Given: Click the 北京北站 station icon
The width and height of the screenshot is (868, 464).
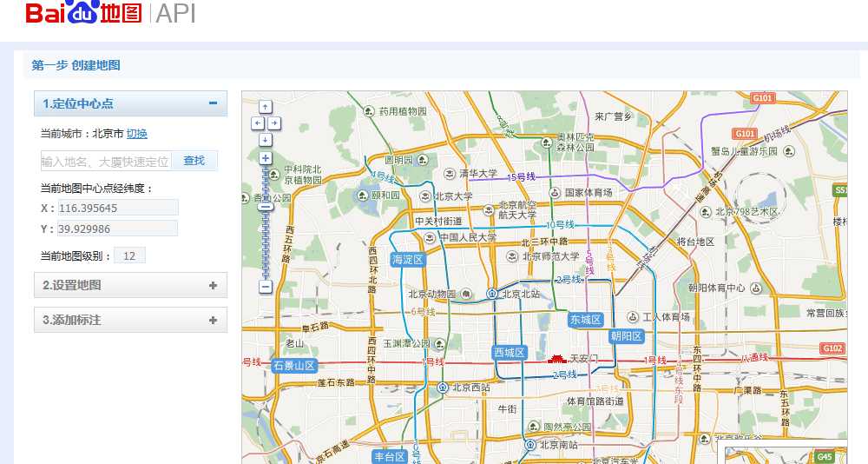Looking at the screenshot, I should [x=492, y=294].
